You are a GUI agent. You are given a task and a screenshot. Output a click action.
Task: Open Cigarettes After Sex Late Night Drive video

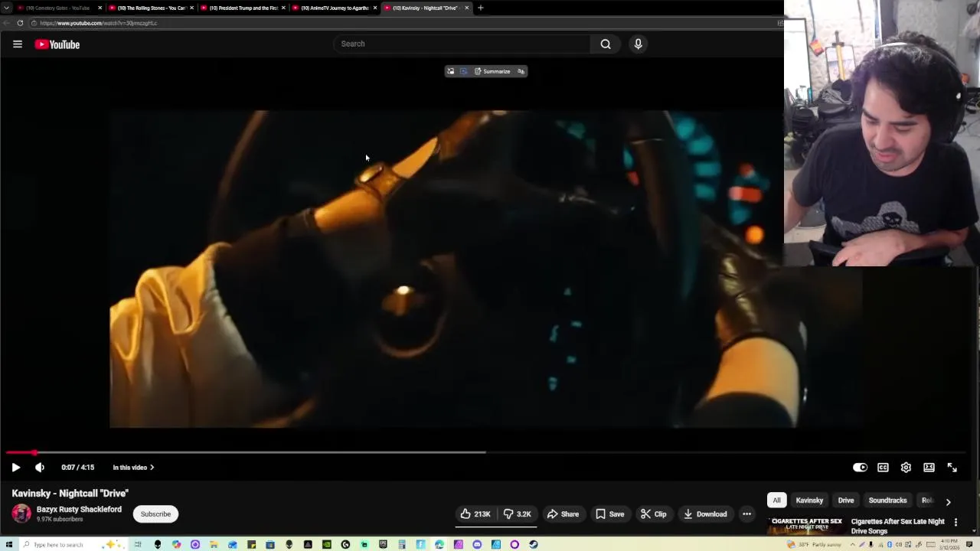coord(897,526)
